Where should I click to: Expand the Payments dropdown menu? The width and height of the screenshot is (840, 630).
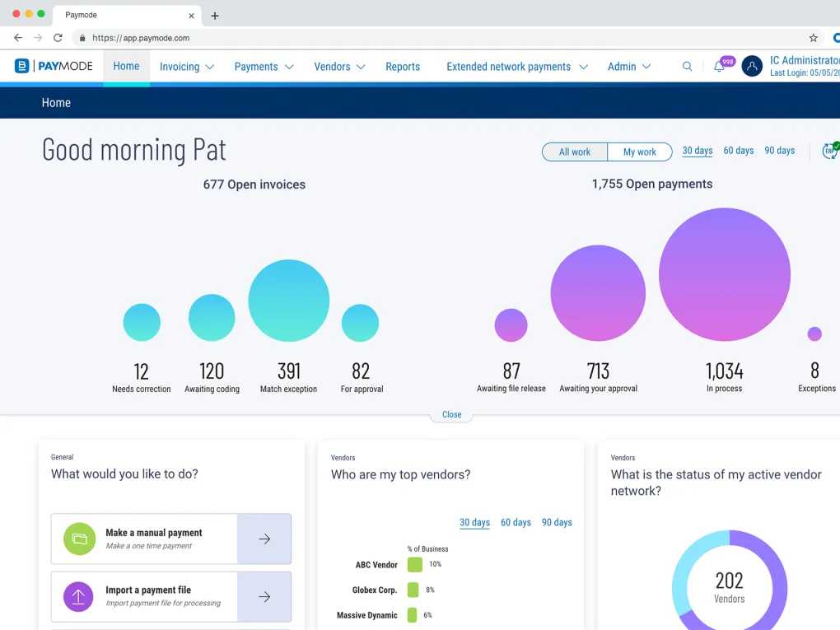pos(264,67)
